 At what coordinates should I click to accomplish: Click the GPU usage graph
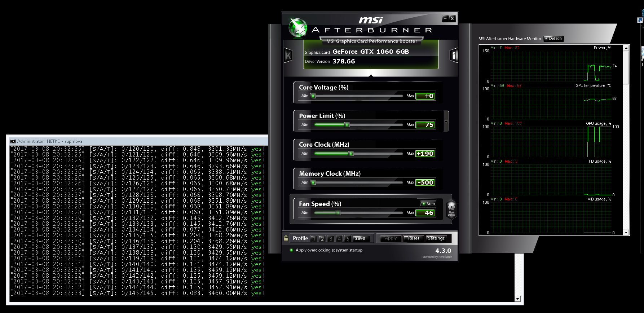click(551, 142)
